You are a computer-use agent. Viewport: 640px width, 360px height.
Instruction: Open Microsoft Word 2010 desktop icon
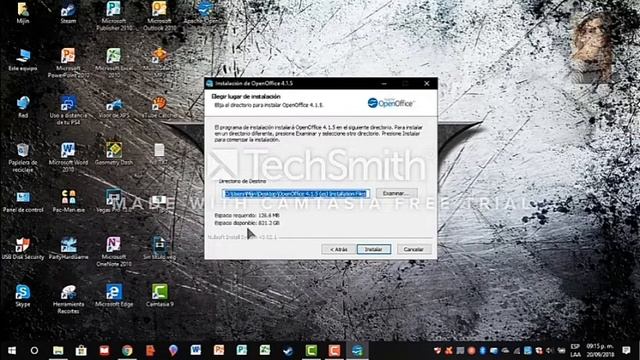(x=68, y=157)
